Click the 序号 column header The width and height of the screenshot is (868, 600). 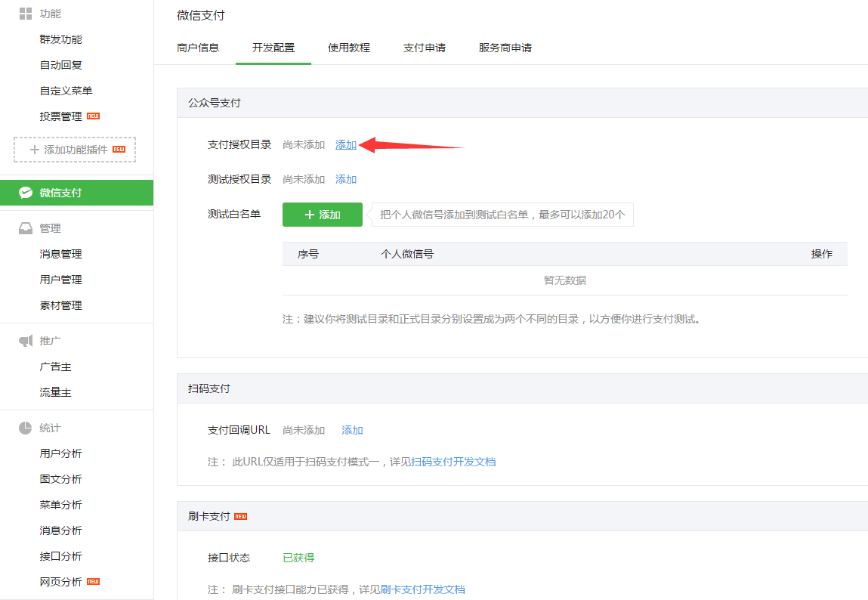[308, 254]
